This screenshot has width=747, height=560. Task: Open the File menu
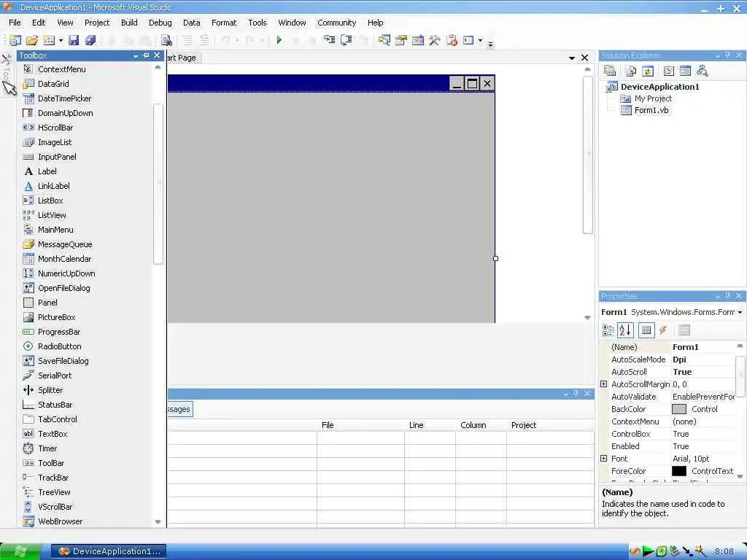15,23
